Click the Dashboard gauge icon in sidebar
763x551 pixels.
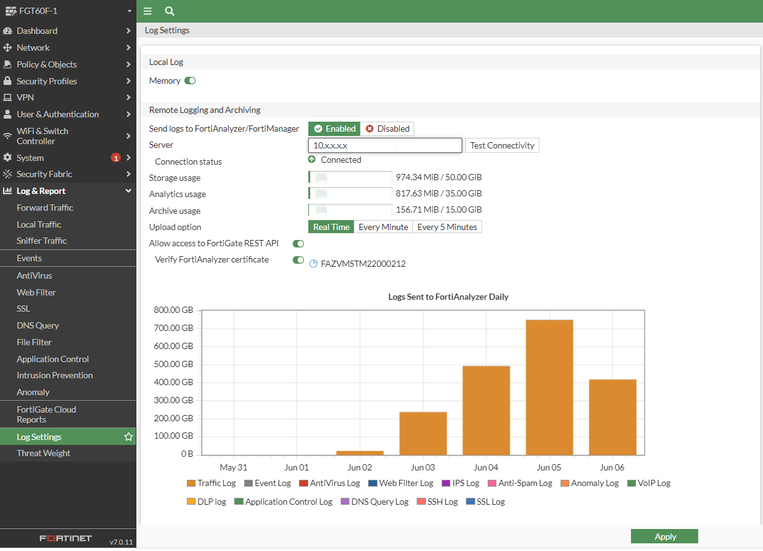8,31
